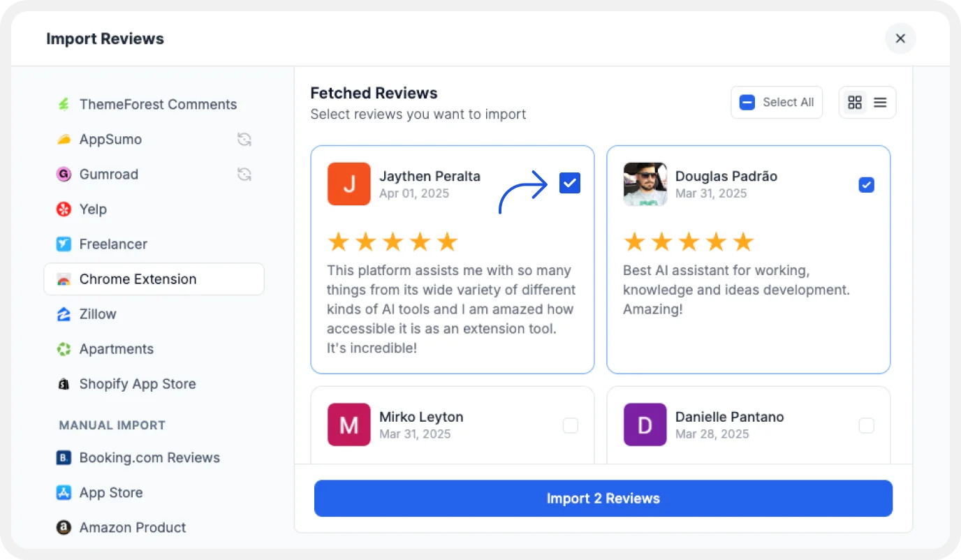This screenshot has height=560, width=961.
Task: Choose Booking.com Reviews manual import
Action: coord(149,458)
